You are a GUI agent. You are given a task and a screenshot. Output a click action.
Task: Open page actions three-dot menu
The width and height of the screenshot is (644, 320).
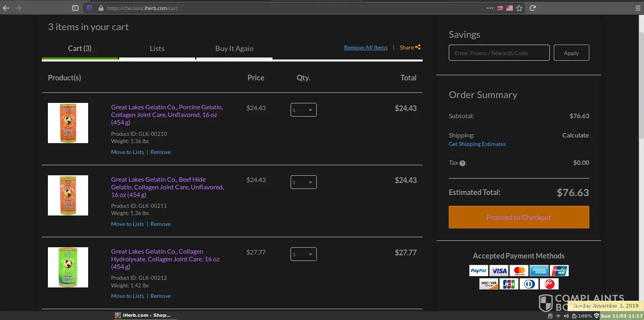[490, 8]
